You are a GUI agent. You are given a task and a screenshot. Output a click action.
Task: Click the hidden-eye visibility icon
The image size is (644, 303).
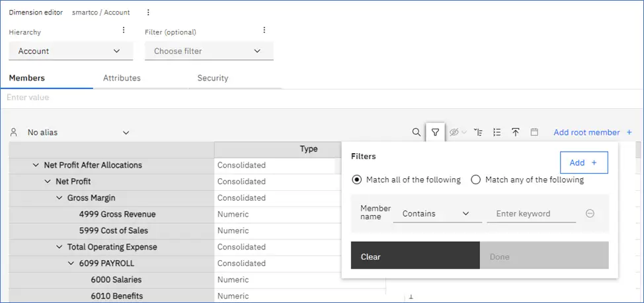pos(454,132)
